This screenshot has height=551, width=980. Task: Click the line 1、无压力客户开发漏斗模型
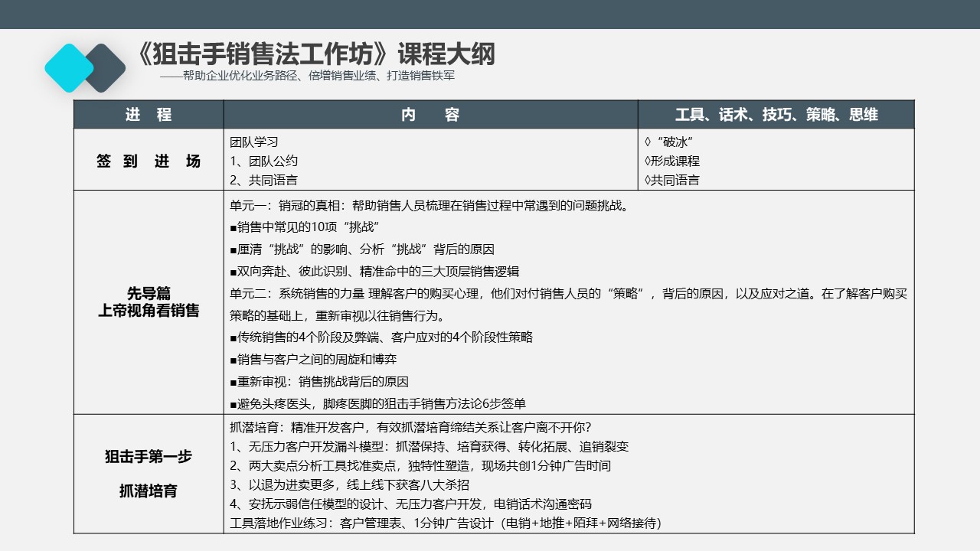(x=430, y=446)
